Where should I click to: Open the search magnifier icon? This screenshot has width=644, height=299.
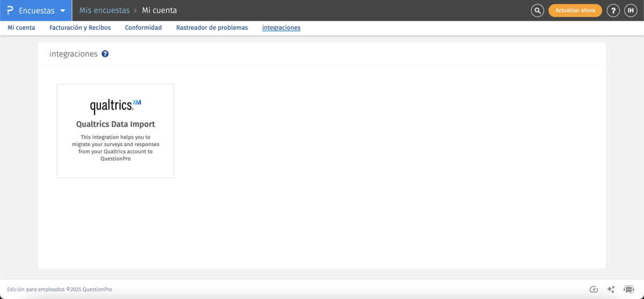pos(537,10)
